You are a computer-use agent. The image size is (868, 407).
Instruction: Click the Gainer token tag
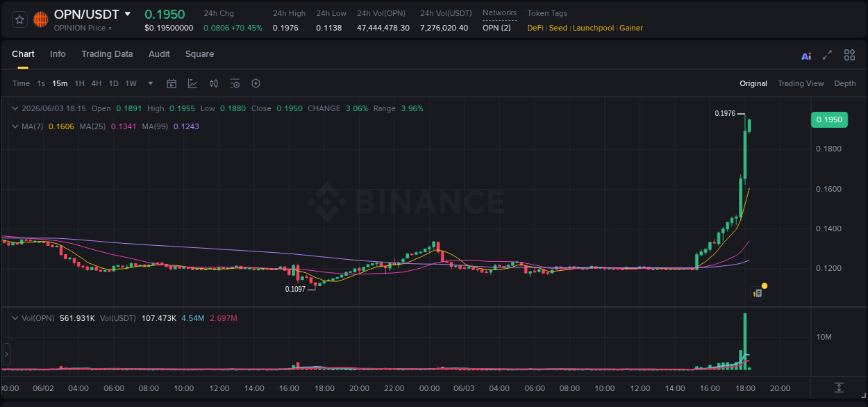(631, 28)
